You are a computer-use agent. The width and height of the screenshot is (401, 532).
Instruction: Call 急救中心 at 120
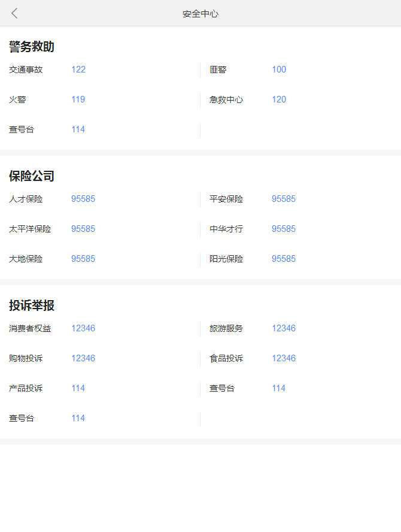(x=279, y=99)
